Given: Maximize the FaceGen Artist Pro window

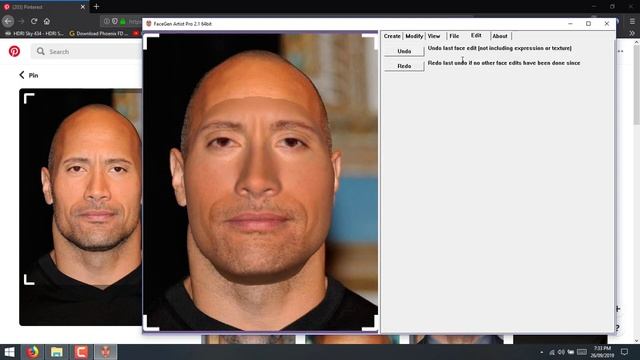Looking at the screenshot, I should [x=588, y=24].
